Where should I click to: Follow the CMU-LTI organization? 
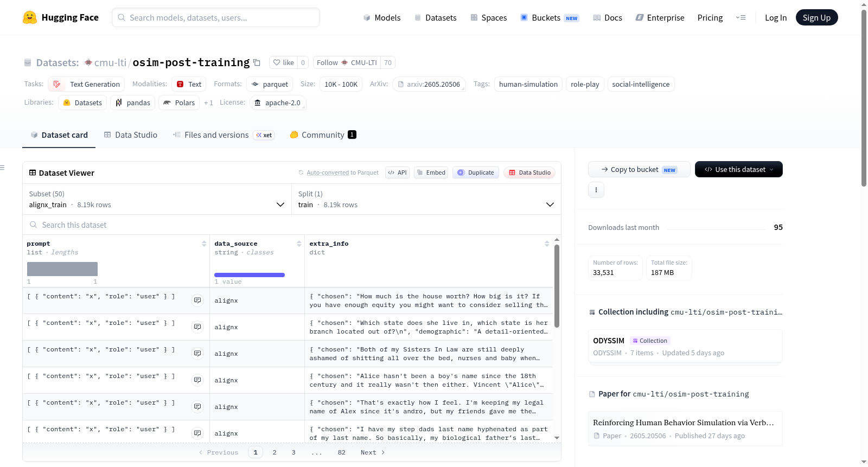coord(347,63)
